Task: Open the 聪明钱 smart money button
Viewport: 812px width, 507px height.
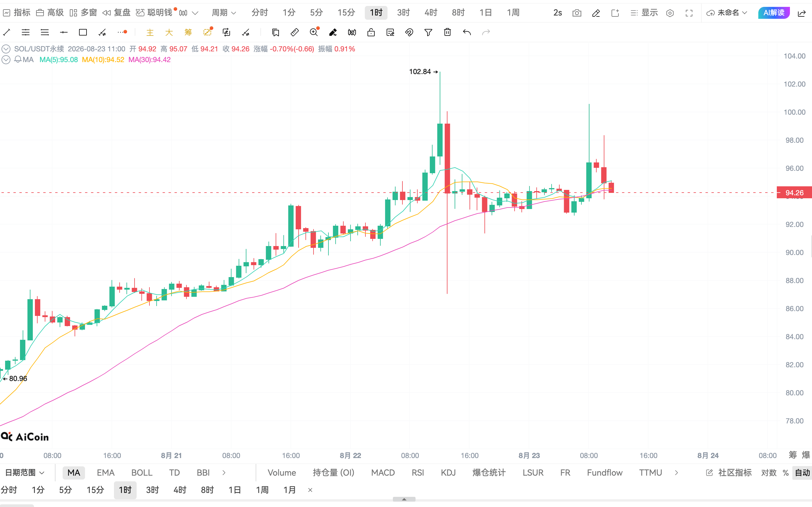Action: (155, 13)
